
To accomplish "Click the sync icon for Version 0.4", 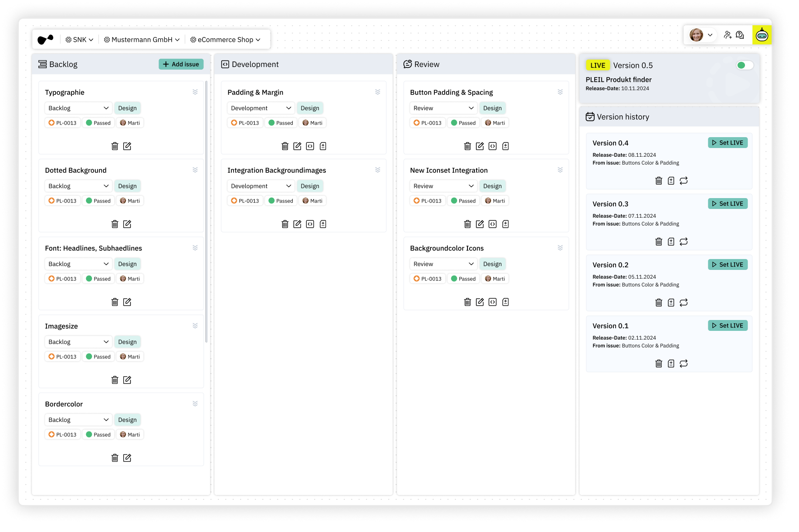I will pos(684,181).
